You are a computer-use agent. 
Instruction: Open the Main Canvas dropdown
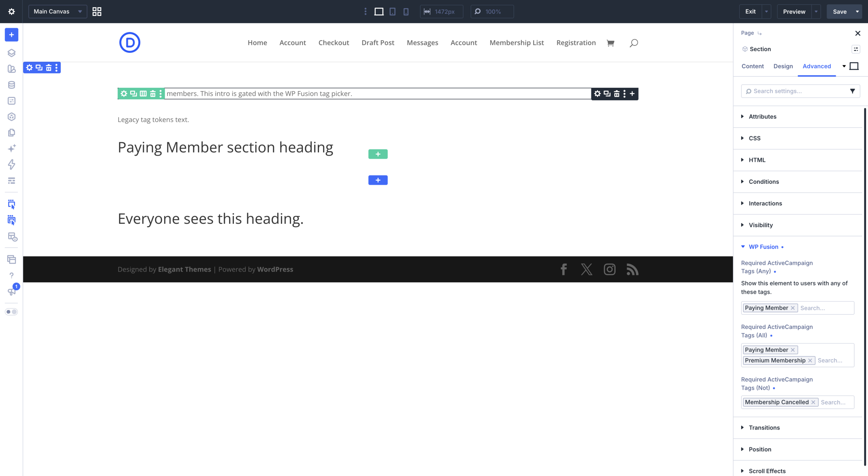[x=58, y=12]
